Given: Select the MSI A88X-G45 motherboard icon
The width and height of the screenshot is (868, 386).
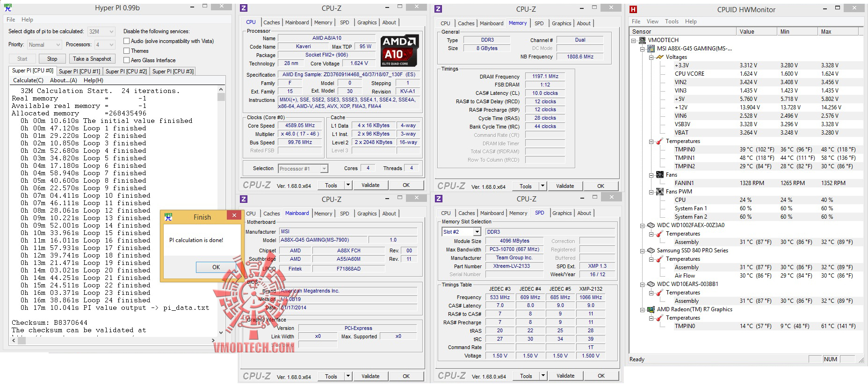Looking at the screenshot, I should [651, 49].
